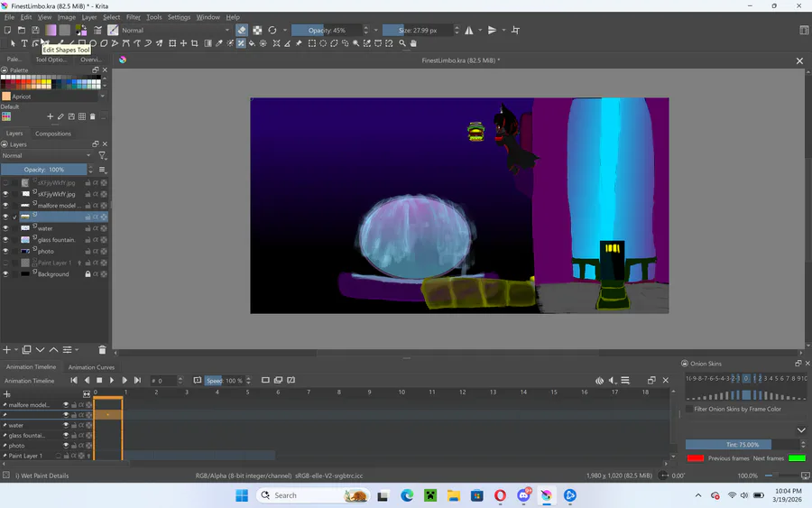Select the Fill bucket tool
This screenshot has width=812, height=508.
(252, 43)
